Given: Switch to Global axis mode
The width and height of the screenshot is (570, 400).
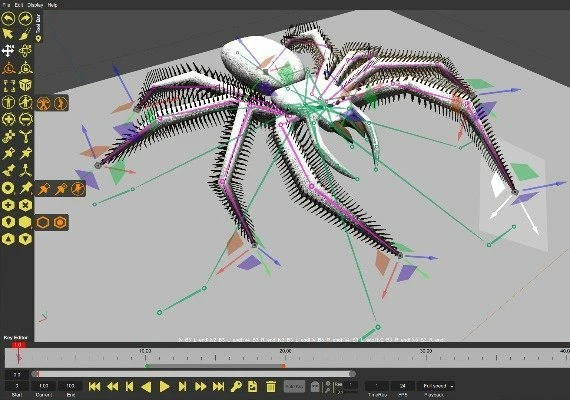Looking at the screenshot, I should 25,68.
